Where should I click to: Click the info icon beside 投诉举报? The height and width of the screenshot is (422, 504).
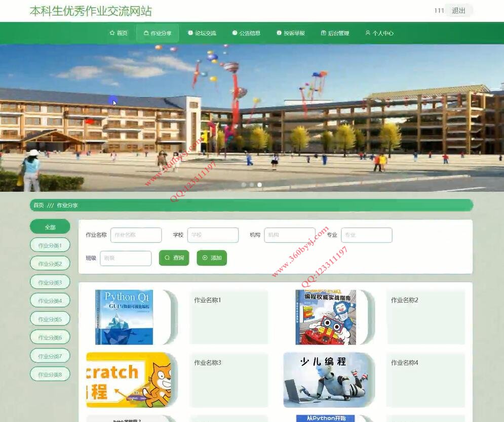[x=279, y=33]
